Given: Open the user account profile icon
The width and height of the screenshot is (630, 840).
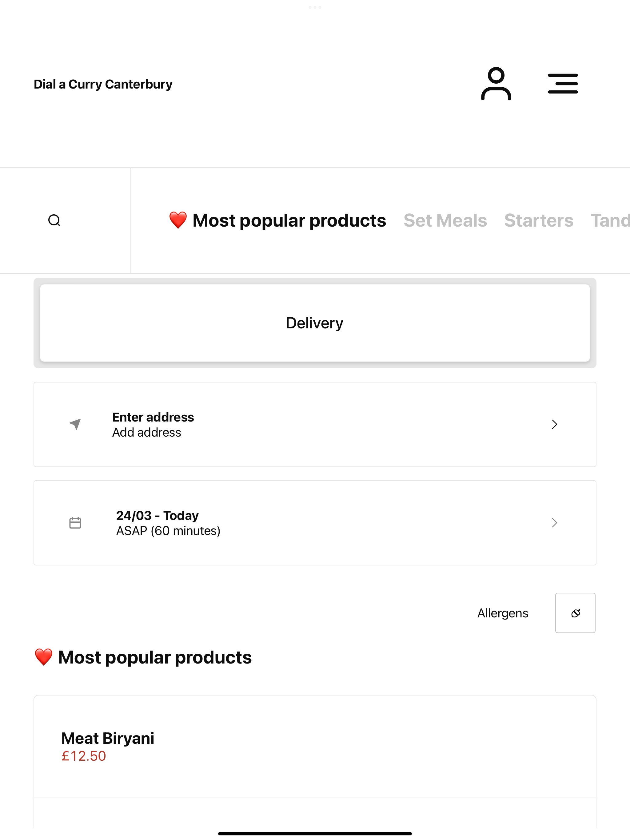Looking at the screenshot, I should click(496, 84).
